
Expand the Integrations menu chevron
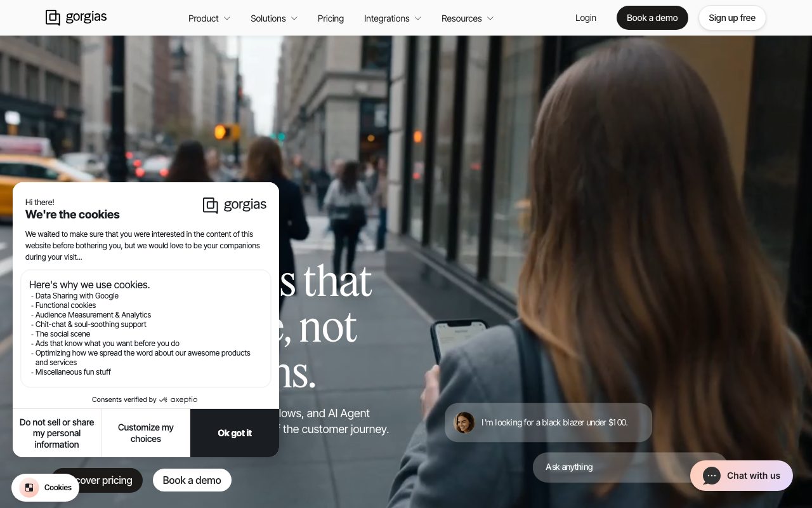click(x=418, y=18)
